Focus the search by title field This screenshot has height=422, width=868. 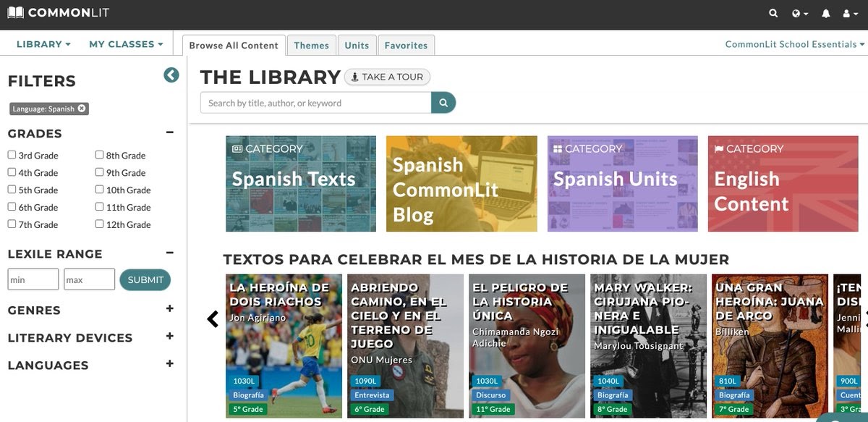coord(316,103)
